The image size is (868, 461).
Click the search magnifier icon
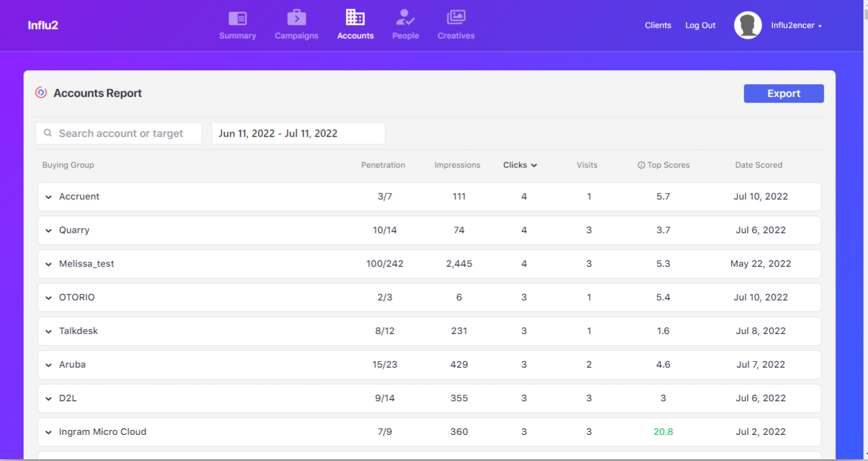[x=48, y=133]
